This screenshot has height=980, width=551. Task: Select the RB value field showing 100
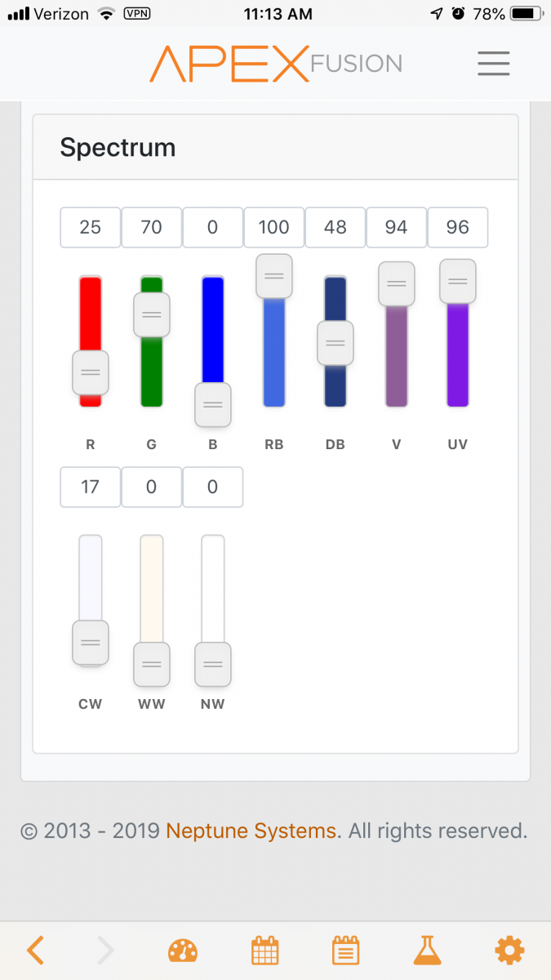tap(274, 227)
